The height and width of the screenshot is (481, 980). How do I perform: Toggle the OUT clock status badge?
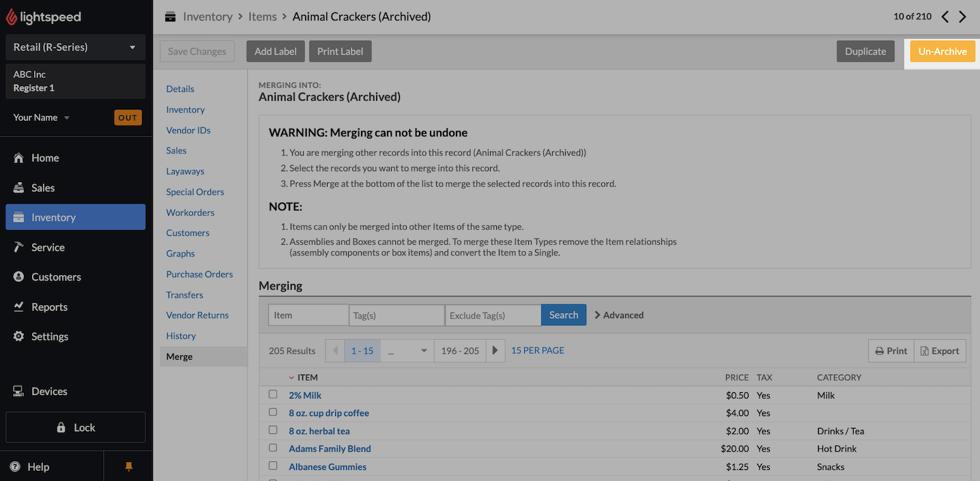[x=128, y=117]
